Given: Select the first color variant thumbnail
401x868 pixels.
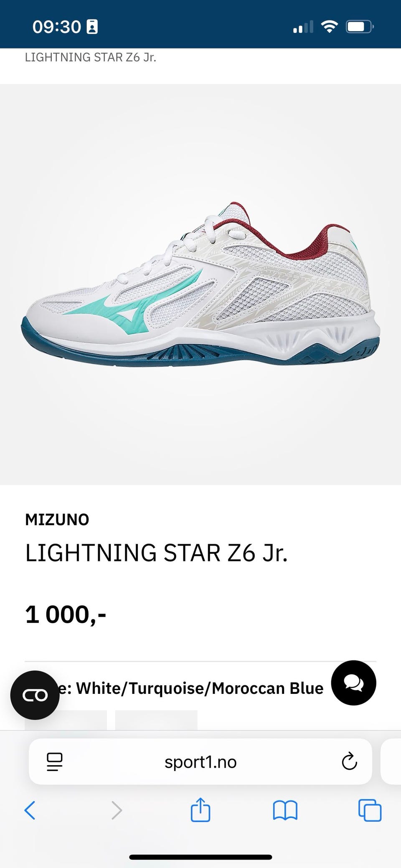Looking at the screenshot, I should point(66,720).
